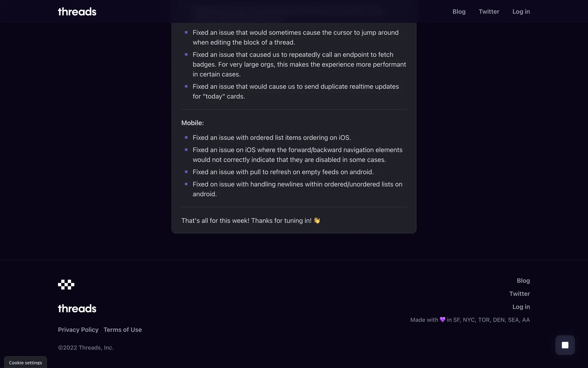Click the purple heart emoji in the footer
Viewport: 588px width, 368px height.
[x=443, y=320]
